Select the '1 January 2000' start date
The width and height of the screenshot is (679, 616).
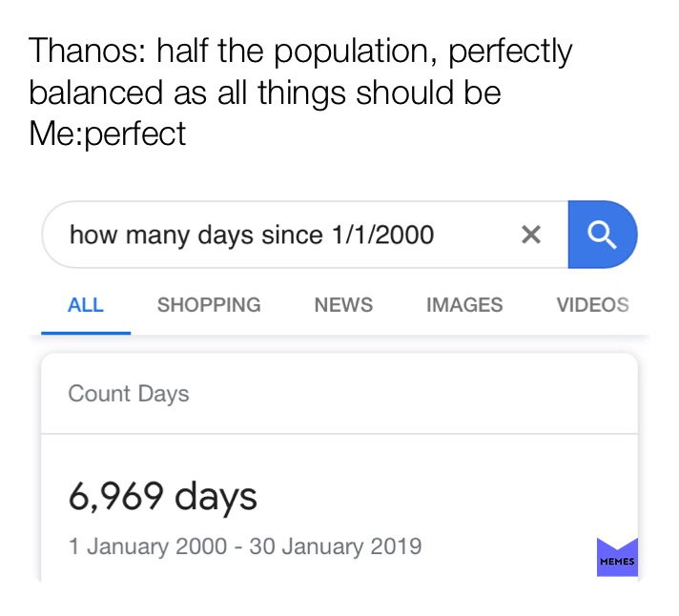pos(148,546)
